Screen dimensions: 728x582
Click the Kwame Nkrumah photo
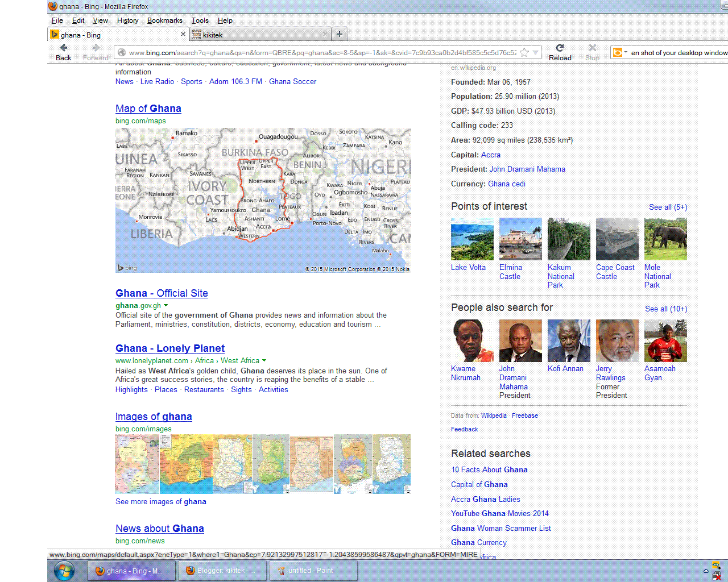tap(472, 340)
